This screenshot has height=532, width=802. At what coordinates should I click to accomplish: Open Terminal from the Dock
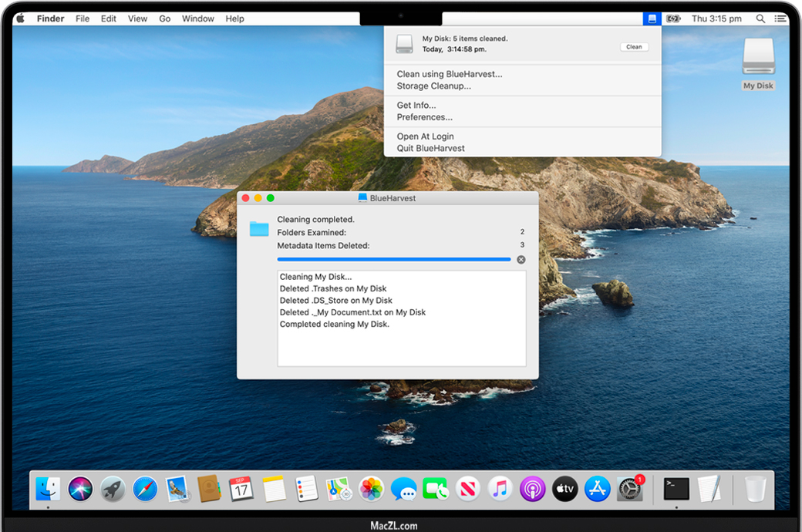pyautogui.click(x=676, y=488)
